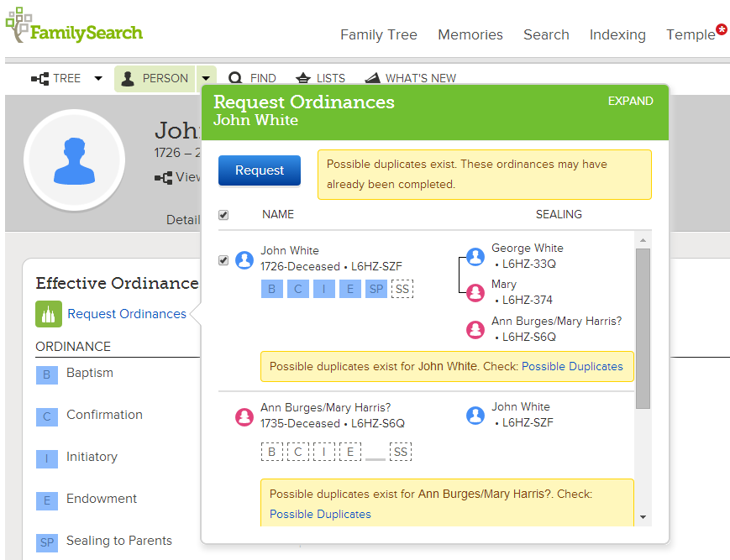
Task: Click the FamilySearch tree logo
Action: click(18, 25)
